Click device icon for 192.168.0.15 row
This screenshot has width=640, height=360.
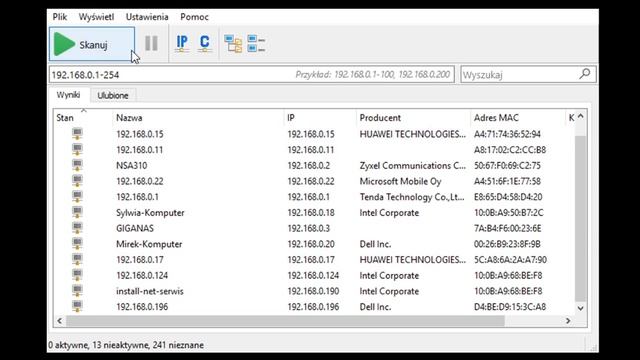click(77, 133)
